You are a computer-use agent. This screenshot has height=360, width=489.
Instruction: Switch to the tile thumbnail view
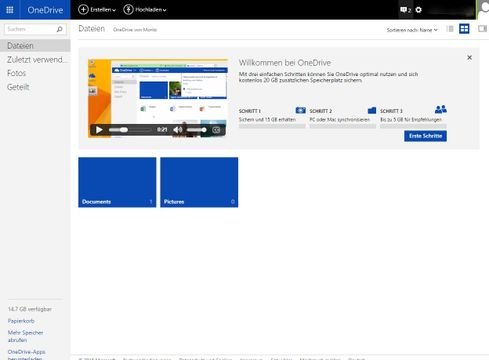(x=464, y=29)
